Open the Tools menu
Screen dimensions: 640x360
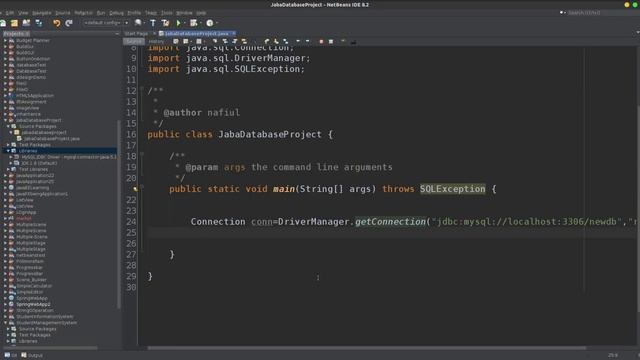click(x=167, y=13)
